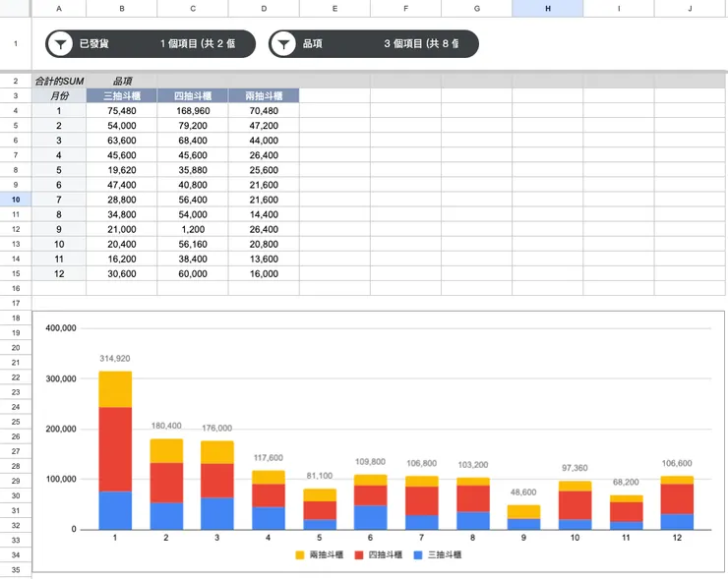Select cell with value 56,160
Image resolution: width=728 pixels, height=579 pixels.
(193, 245)
